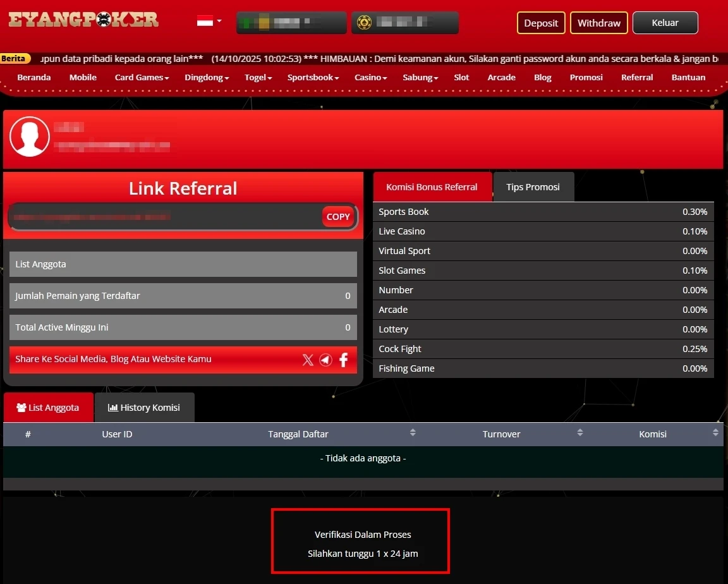Click the Keluar logout button
Image resolution: width=728 pixels, height=584 pixels.
click(665, 23)
